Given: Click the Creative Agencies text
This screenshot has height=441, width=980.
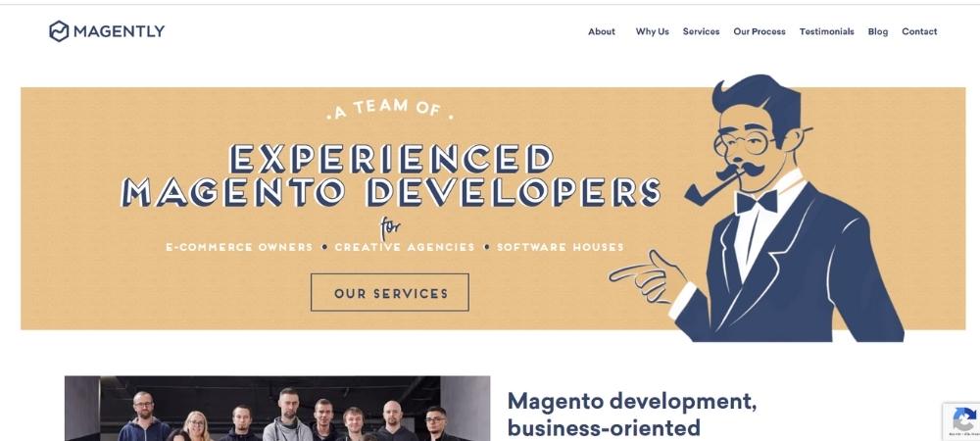Looking at the screenshot, I should pos(405,247).
